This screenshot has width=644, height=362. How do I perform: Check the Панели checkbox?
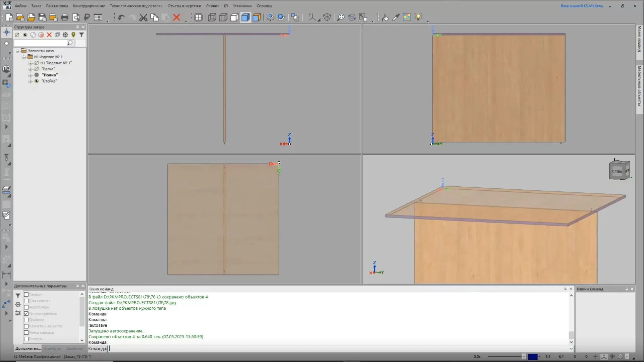[26, 294]
